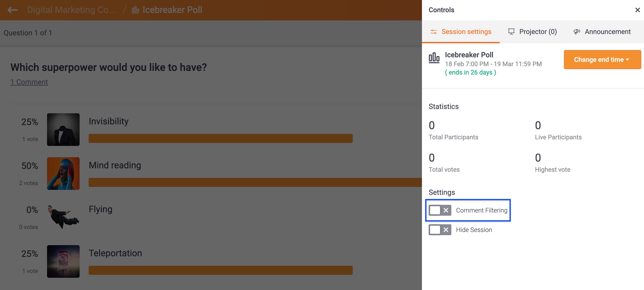Viewport: 644px width, 290px height.
Task: Click the X inside the Comment Filtering switch
Action: [x=446, y=210]
